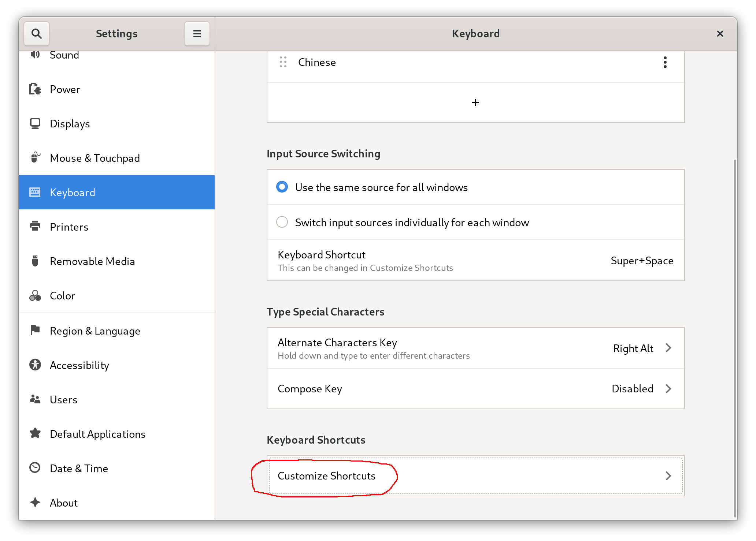The image size is (756, 541).
Task: Expand Alternate Characters Key chevron
Action: click(x=668, y=348)
